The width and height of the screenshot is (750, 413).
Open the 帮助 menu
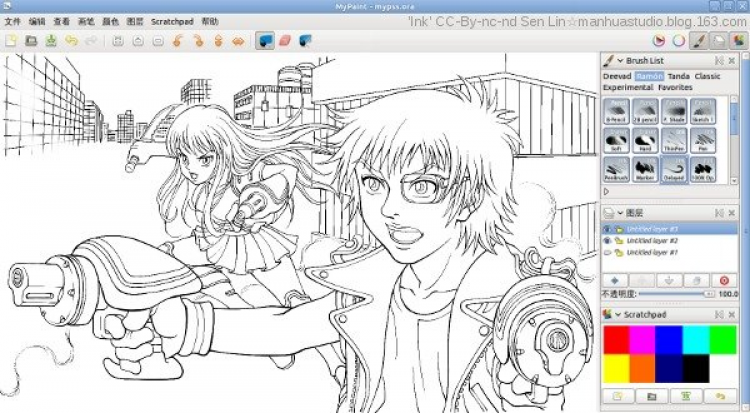[x=210, y=22]
